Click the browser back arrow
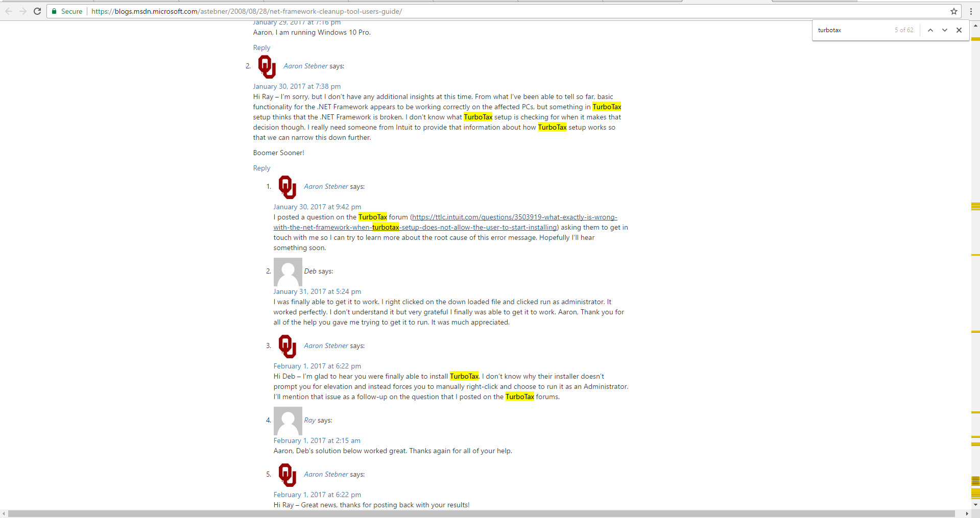The width and height of the screenshot is (980, 518). coord(8,11)
